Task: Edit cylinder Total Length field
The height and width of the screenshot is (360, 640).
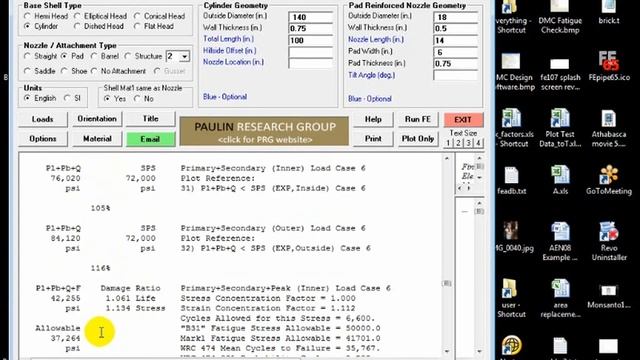Action: coord(310,40)
